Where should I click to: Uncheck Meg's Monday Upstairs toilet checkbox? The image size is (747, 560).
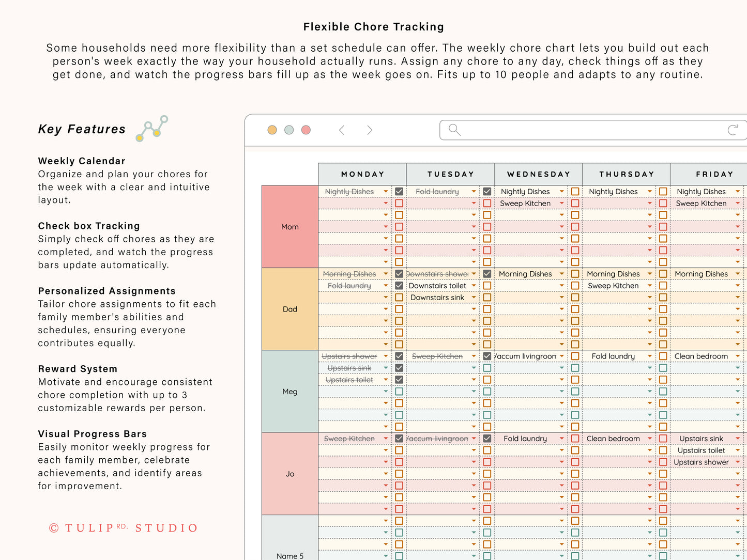point(399,380)
